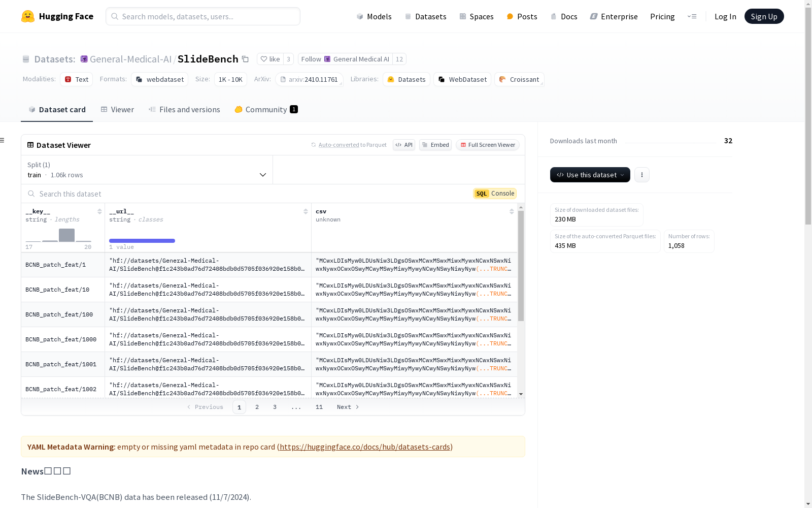Open the Use this dataset dropdown
The width and height of the screenshot is (812, 508).
pyautogui.click(x=590, y=175)
